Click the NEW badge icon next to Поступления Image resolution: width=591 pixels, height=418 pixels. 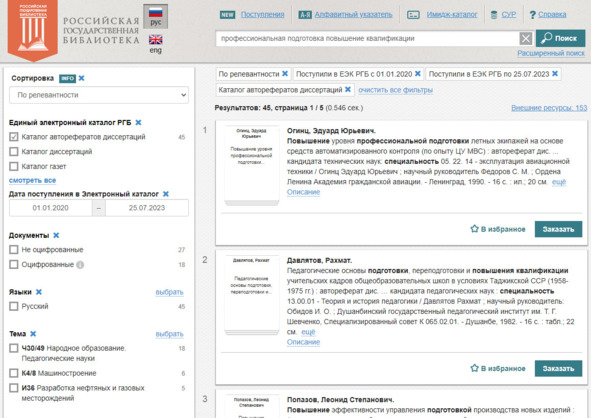pos(227,15)
